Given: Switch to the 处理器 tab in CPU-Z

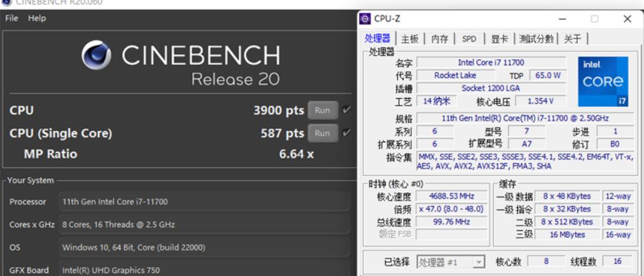Looking at the screenshot, I should tap(377, 38).
